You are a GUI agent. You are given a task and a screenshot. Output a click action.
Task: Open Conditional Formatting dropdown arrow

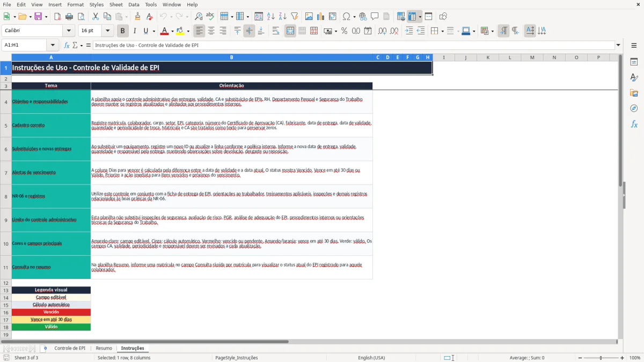pos(492,31)
